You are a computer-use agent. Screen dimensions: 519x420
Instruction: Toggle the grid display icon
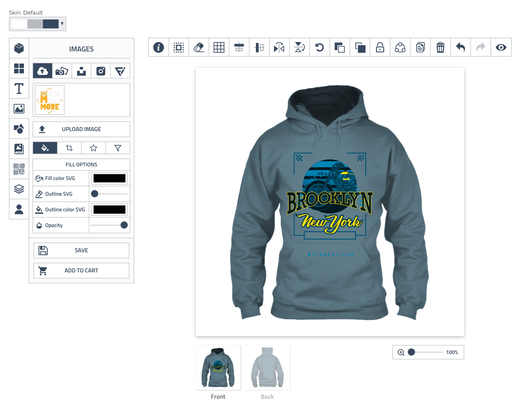pyautogui.click(x=219, y=47)
